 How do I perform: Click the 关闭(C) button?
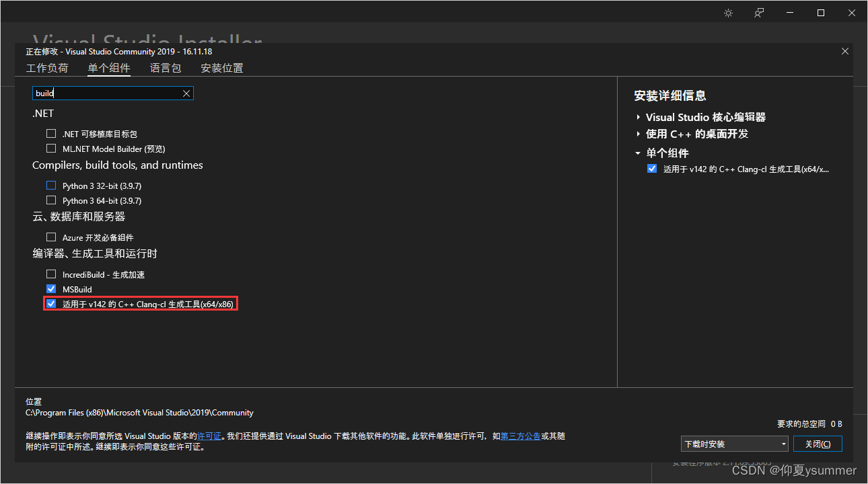pyautogui.click(x=818, y=444)
